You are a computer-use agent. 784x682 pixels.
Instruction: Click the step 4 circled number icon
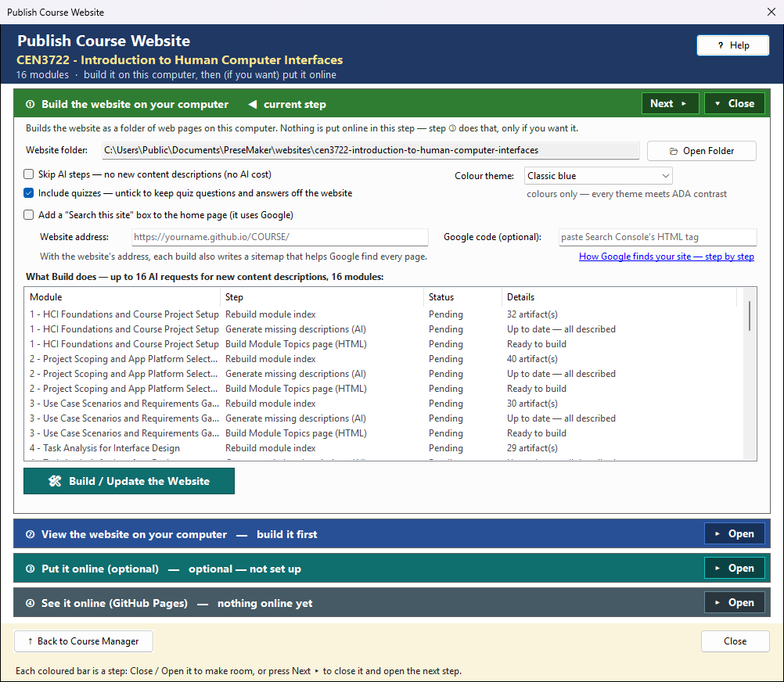(x=30, y=604)
